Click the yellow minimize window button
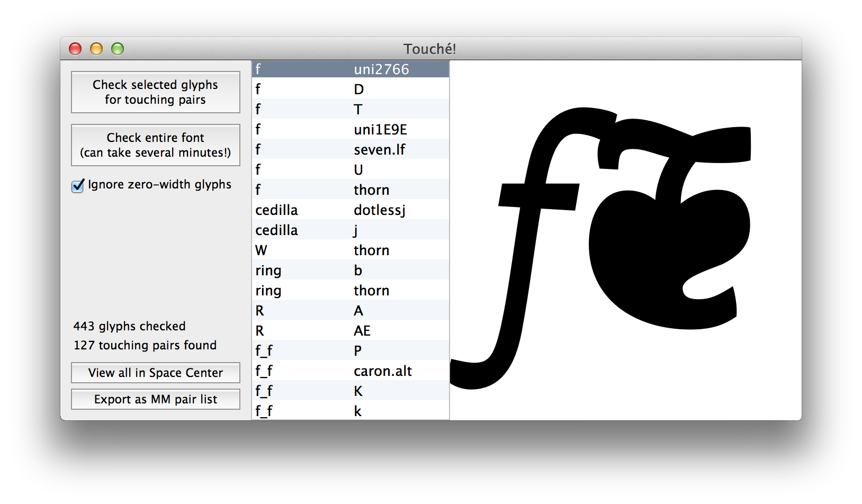This screenshot has width=862, height=504. click(96, 49)
